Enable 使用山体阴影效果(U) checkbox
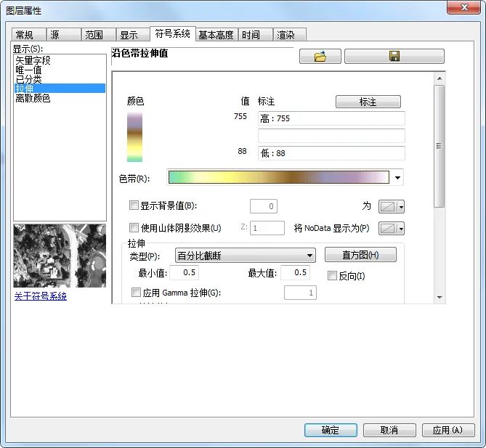Screen dimensions: 486x448 pyautogui.click(x=134, y=228)
